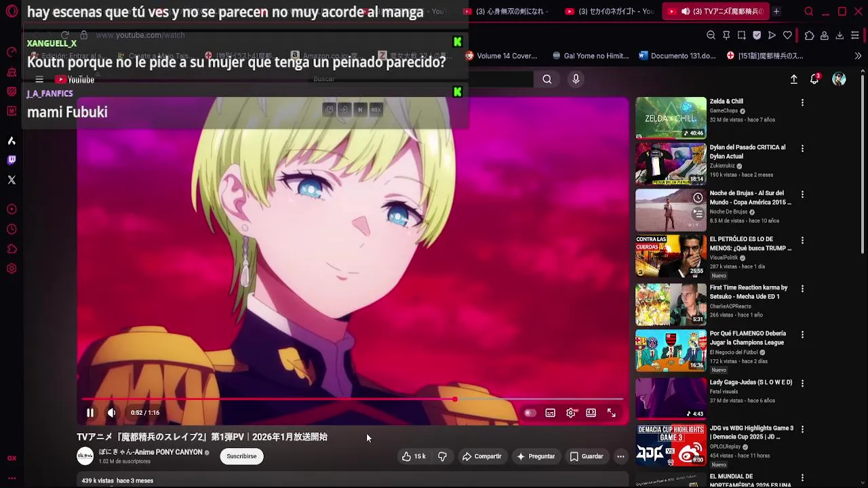Screen dimensions: 868x488
Task: Open the Anime PONY CANYON channel link
Action: pos(151,452)
